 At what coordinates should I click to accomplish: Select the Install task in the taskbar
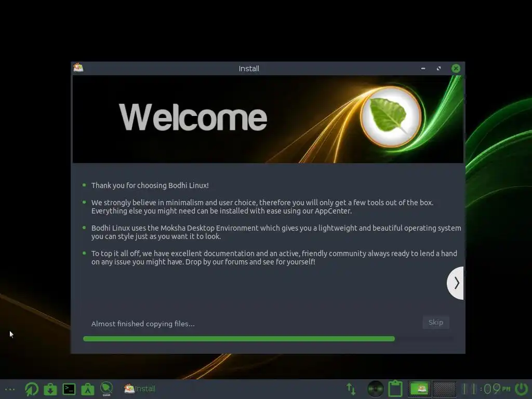click(140, 389)
